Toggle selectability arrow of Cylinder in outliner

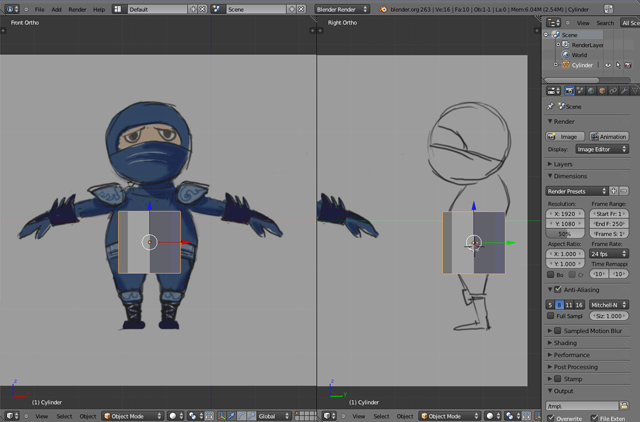coord(618,65)
